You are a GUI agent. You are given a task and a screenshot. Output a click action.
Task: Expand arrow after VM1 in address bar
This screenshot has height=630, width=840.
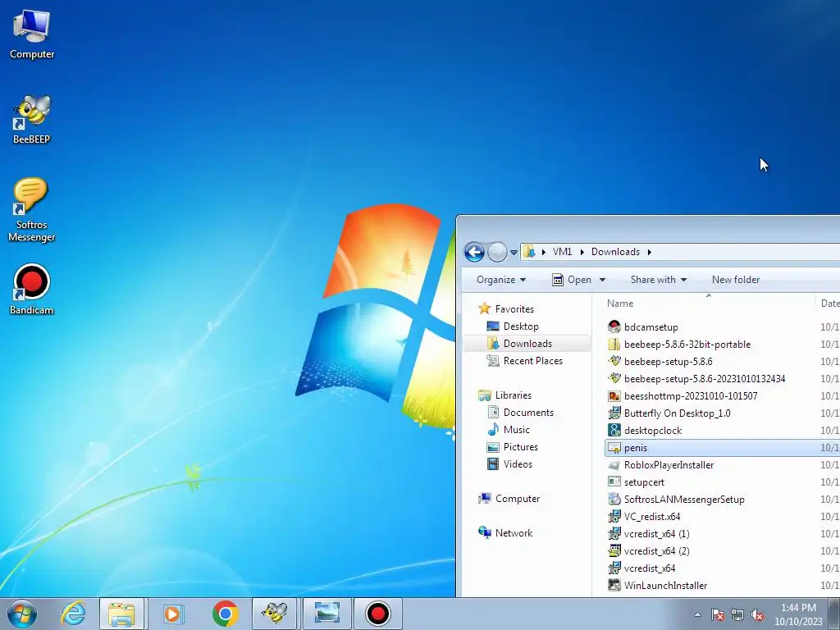(x=582, y=252)
